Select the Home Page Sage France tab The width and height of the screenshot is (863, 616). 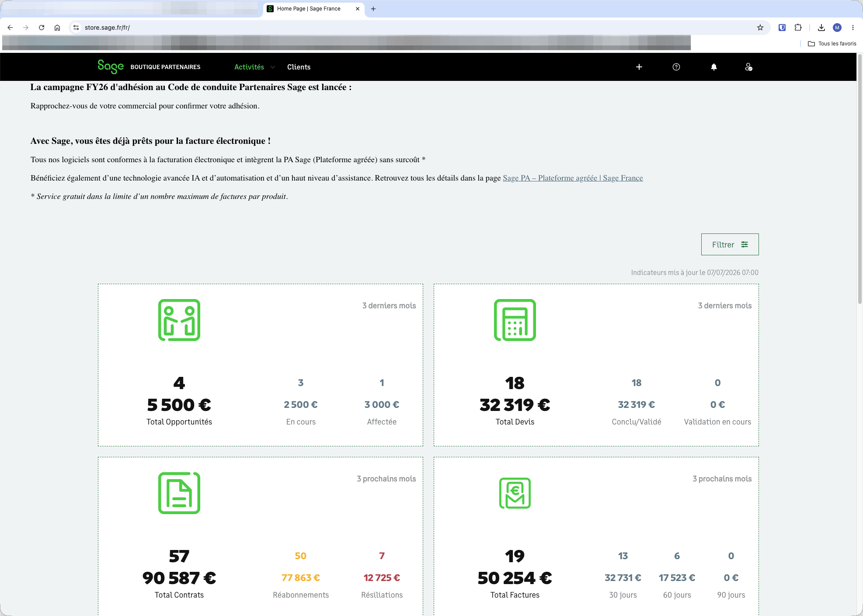pyautogui.click(x=314, y=9)
